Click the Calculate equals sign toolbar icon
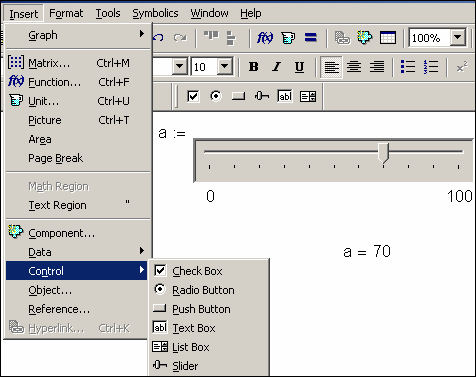This screenshot has height=377, width=476. 311,38
